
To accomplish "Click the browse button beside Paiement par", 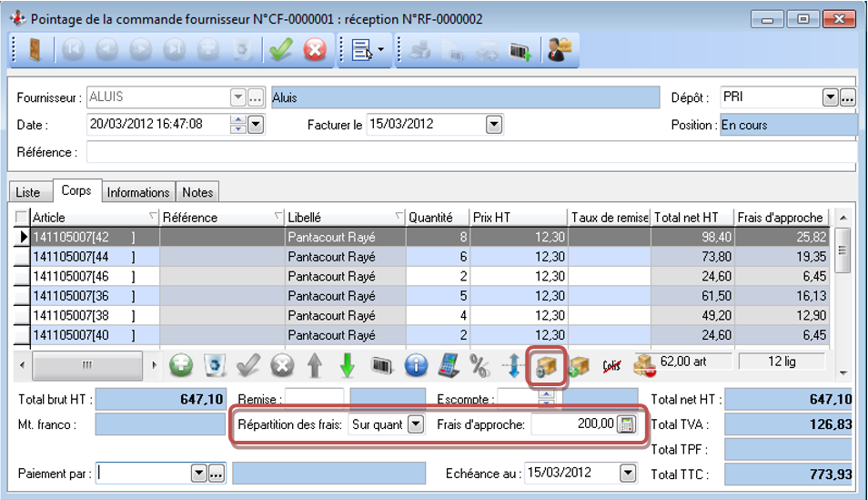I will coord(217,473).
